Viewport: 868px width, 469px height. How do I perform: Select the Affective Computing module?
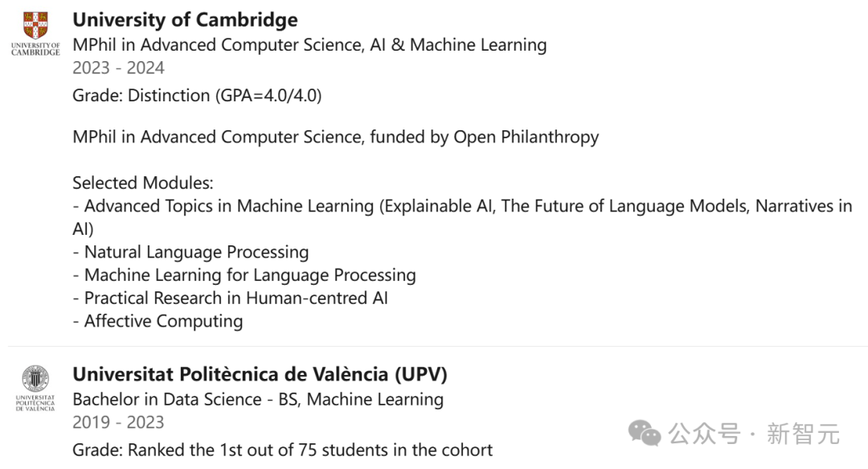pyautogui.click(x=163, y=322)
